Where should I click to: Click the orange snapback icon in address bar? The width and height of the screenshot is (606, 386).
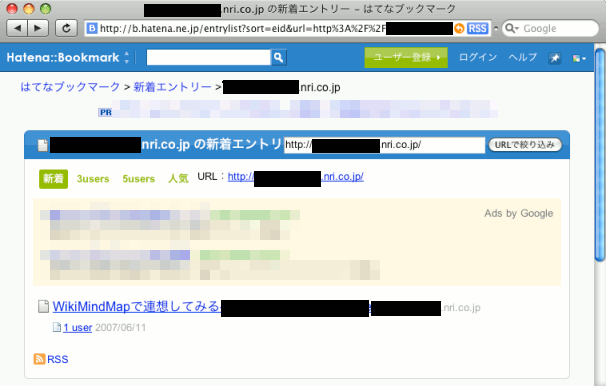tap(459, 29)
